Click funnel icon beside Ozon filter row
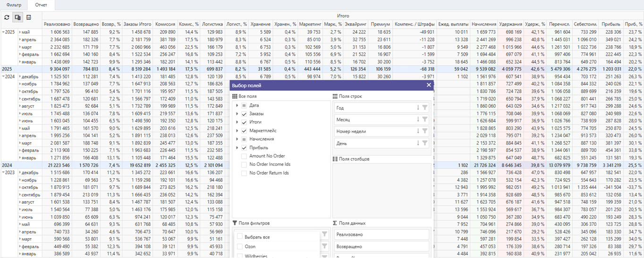Image resolution: width=644 pixels, height=258 pixels. pyautogui.click(x=324, y=246)
